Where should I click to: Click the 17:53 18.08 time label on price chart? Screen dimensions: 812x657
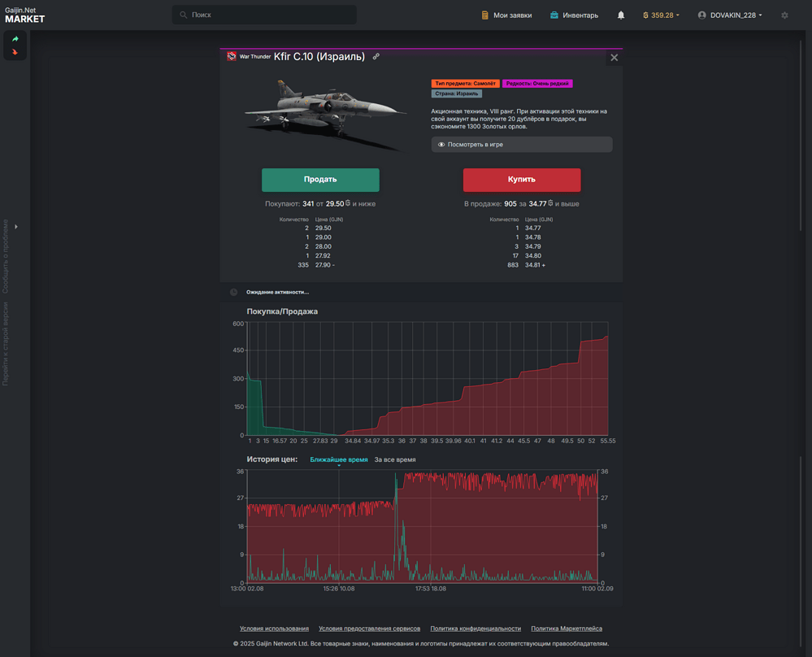[x=430, y=589]
